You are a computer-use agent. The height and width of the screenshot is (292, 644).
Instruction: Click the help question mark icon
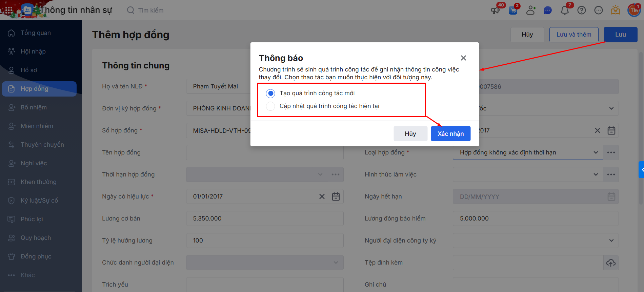pos(582,10)
